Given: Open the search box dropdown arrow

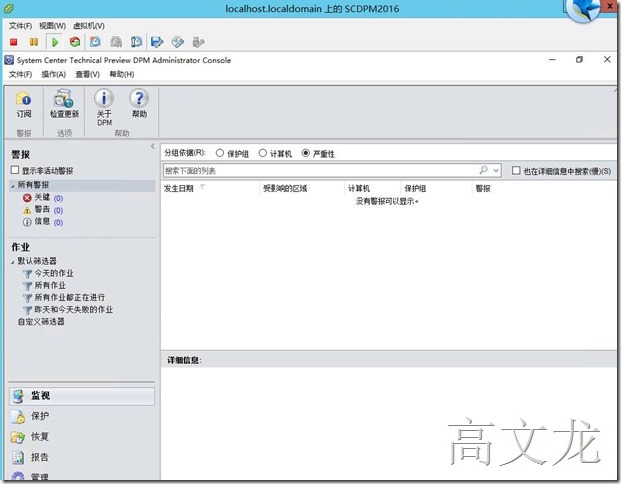Looking at the screenshot, I should pos(496,170).
